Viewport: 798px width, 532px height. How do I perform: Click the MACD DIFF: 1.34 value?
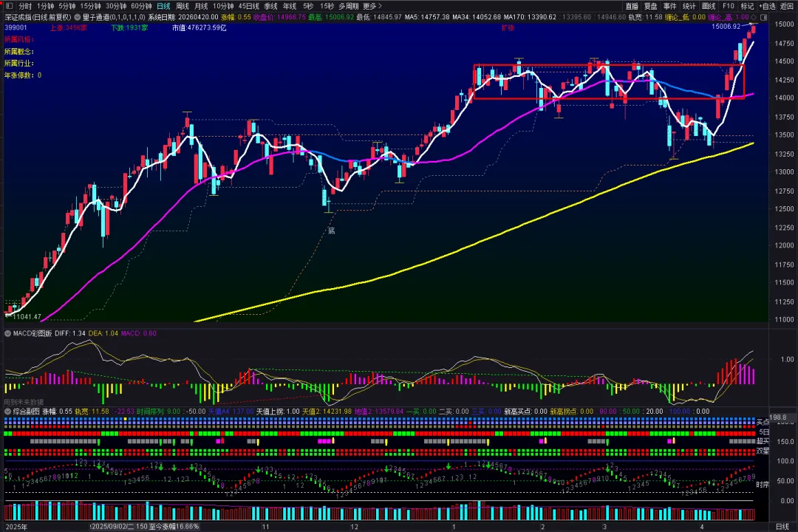70,333
